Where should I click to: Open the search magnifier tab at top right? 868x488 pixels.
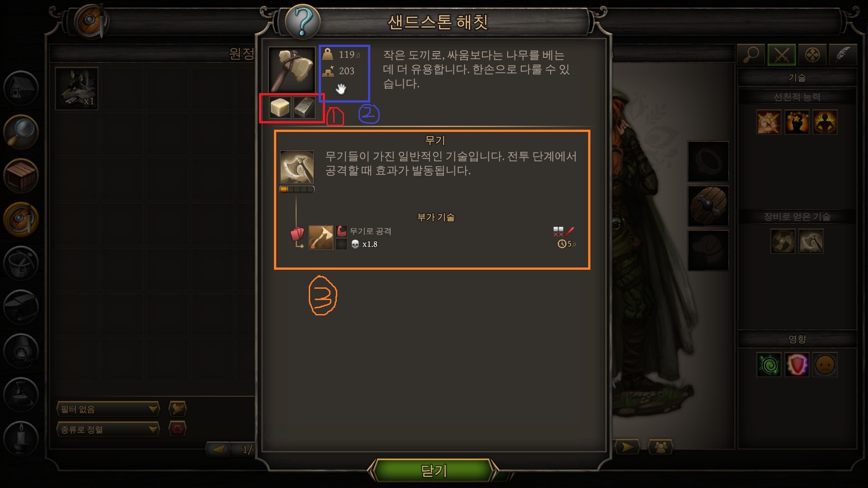[751, 55]
